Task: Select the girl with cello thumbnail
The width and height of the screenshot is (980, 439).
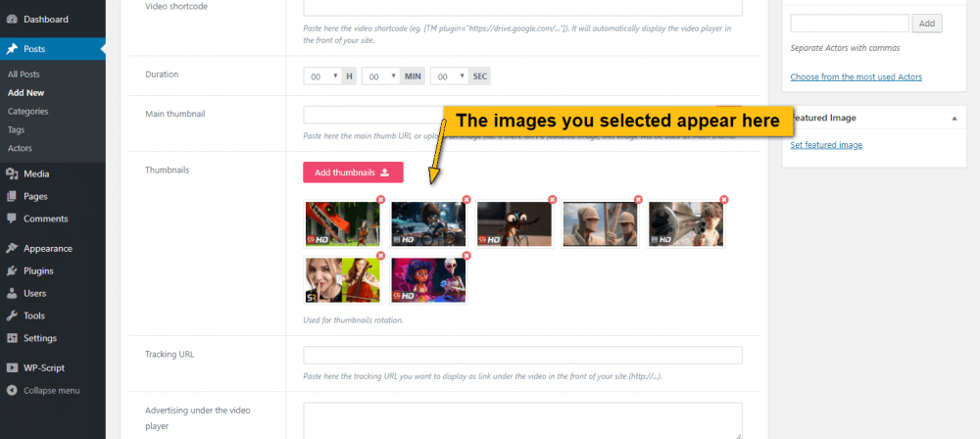Action: (x=342, y=280)
